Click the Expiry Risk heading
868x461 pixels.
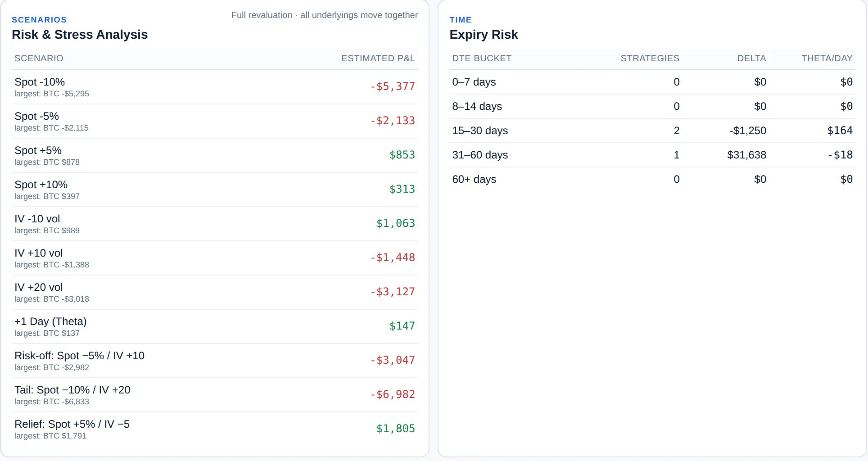[484, 35]
